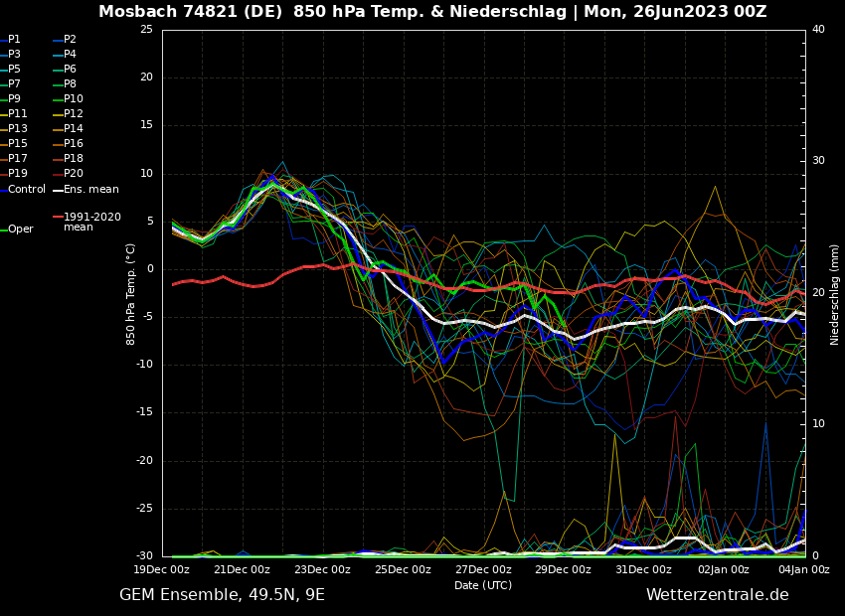Click the 04Jan 00z date tick
The image size is (845, 616).
[x=803, y=569]
